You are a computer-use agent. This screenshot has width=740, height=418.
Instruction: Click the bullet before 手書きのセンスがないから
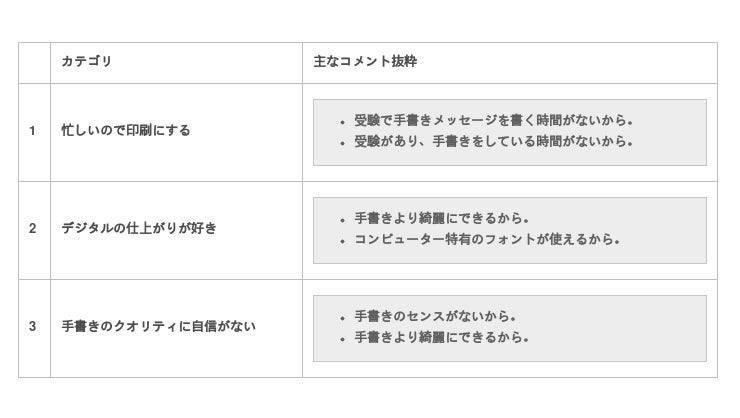point(342,318)
